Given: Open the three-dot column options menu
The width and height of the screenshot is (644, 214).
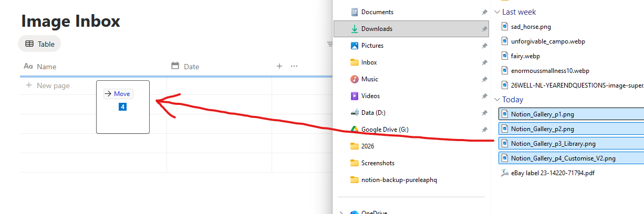Looking at the screenshot, I should (294, 66).
